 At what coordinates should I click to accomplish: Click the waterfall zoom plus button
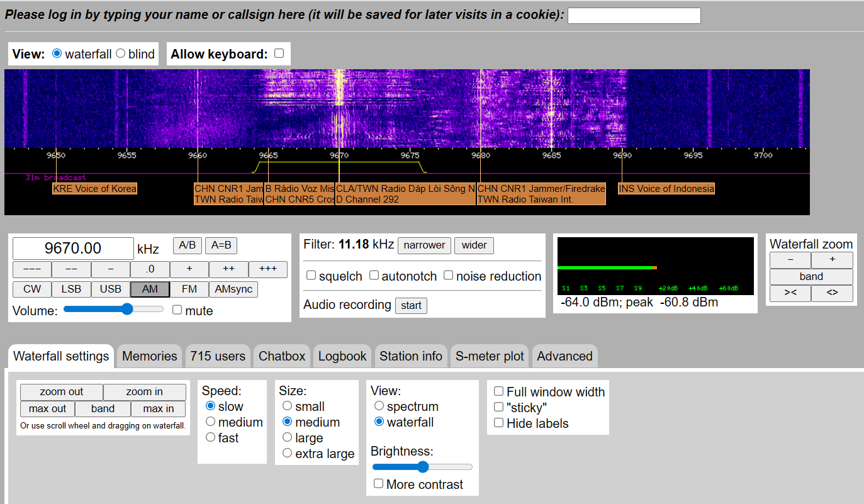tap(832, 260)
